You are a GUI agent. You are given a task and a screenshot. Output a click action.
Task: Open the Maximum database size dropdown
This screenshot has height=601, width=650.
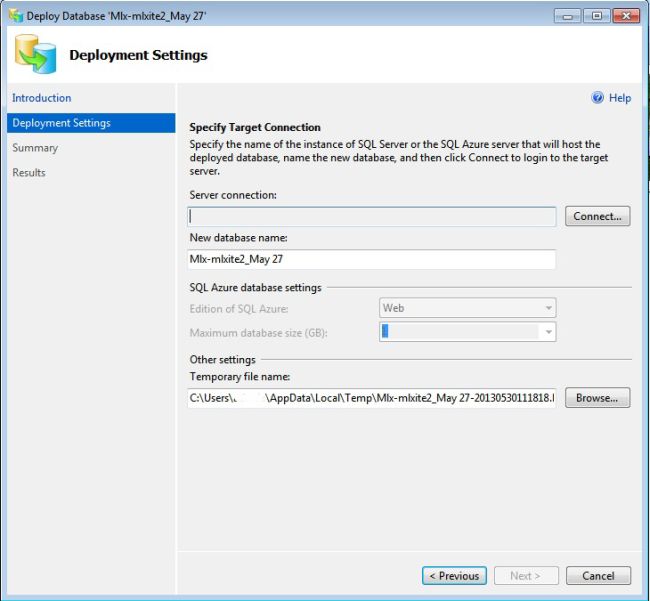tap(468, 332)
